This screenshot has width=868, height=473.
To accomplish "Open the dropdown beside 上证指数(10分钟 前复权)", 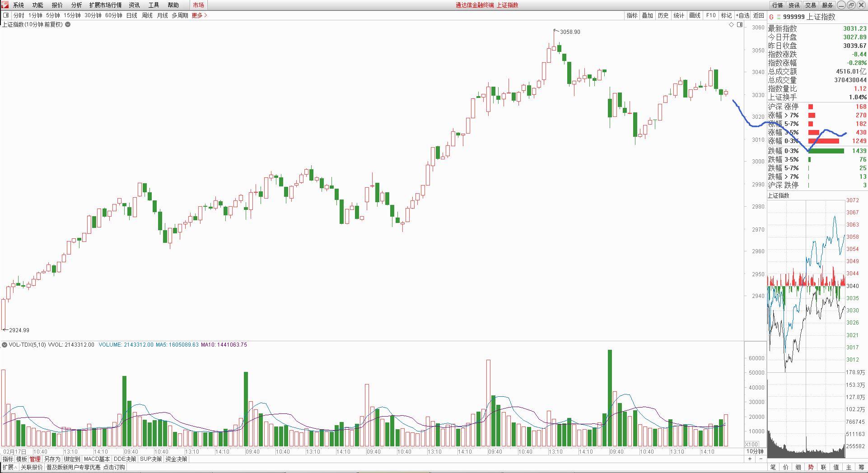I will (x=68, y=25).
